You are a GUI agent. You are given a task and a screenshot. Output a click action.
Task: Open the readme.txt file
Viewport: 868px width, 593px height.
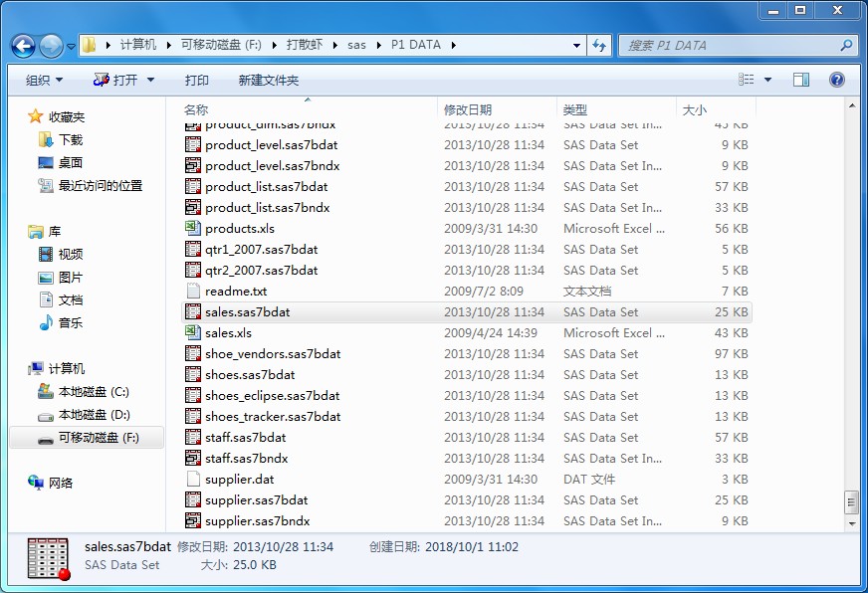point(234,291)
